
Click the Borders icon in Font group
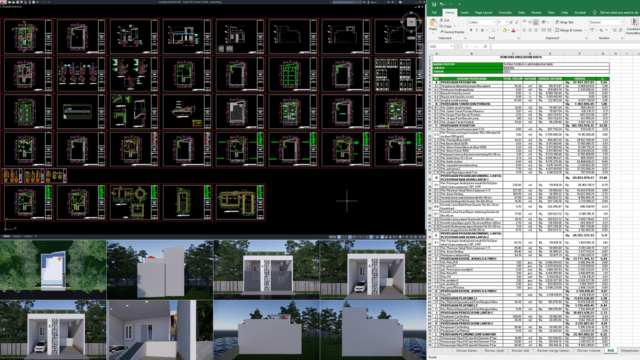pos(493,30)
